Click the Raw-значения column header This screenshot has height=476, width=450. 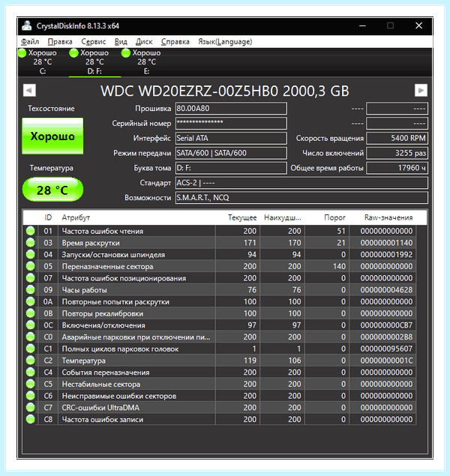tap(388, 217)
